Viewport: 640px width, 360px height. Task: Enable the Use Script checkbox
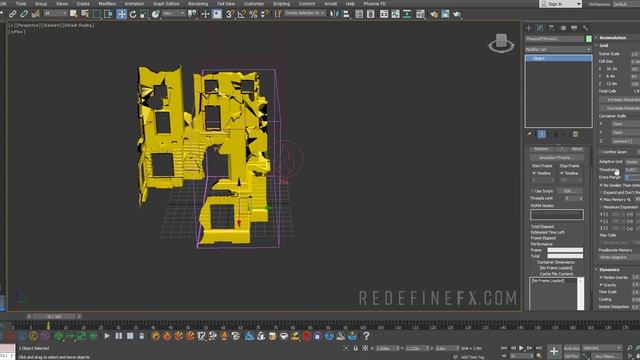[x=534, y=191]
